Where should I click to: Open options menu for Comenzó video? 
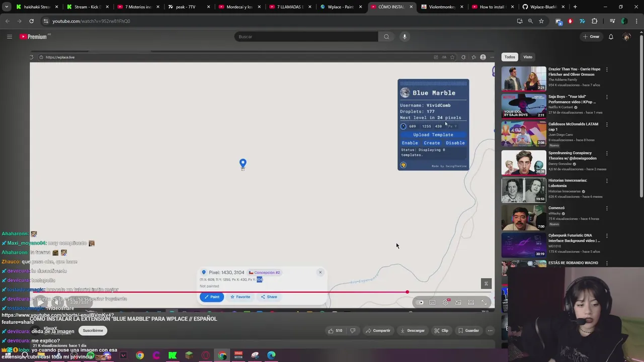(607, 208)
